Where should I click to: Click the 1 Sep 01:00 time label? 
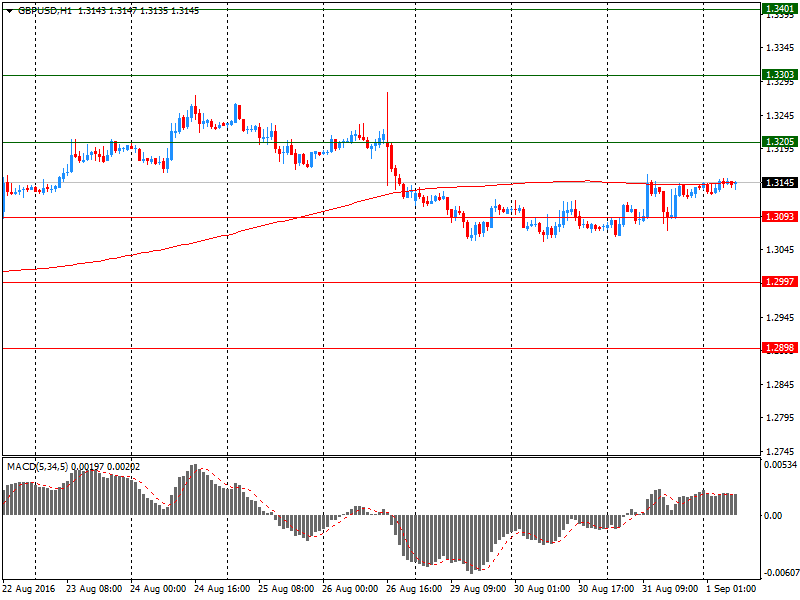tap(731, 589)
